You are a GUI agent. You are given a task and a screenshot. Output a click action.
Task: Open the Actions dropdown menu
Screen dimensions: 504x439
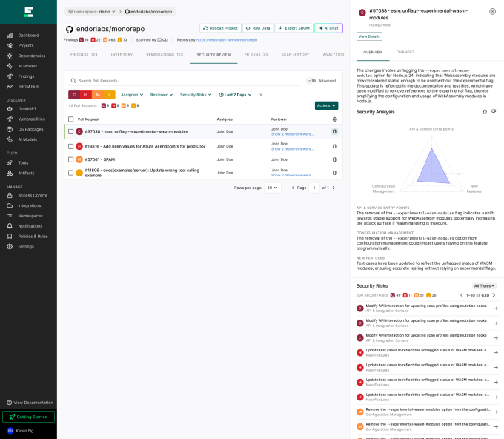pos(326,105)
